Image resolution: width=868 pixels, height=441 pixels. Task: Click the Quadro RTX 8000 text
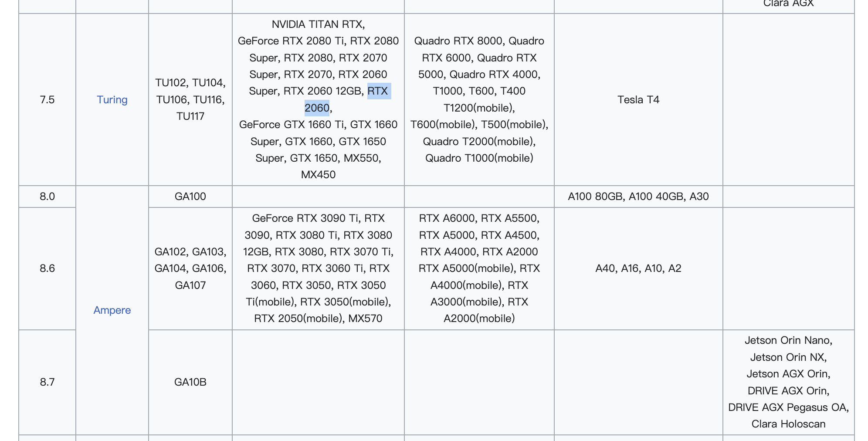click(x=458, y=41)
